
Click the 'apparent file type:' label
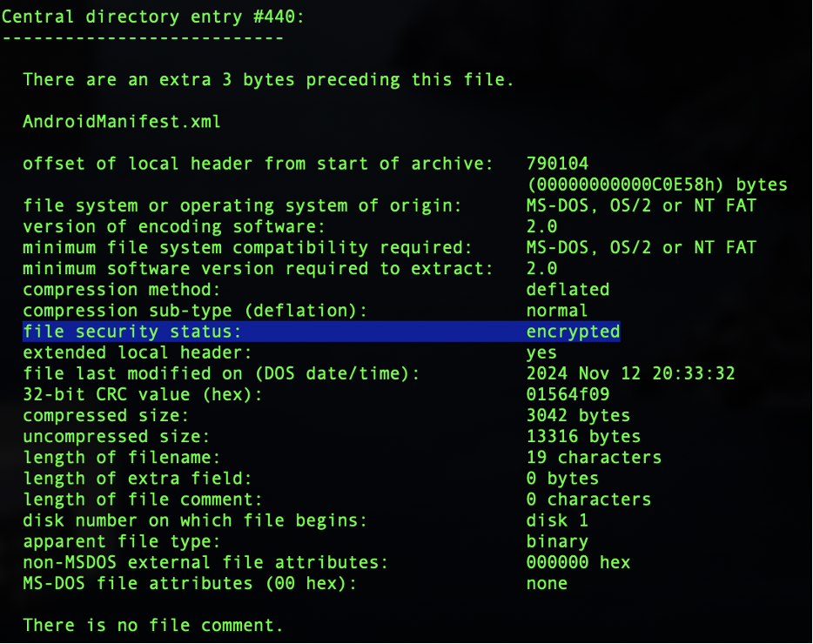click(x=122, y=542)
